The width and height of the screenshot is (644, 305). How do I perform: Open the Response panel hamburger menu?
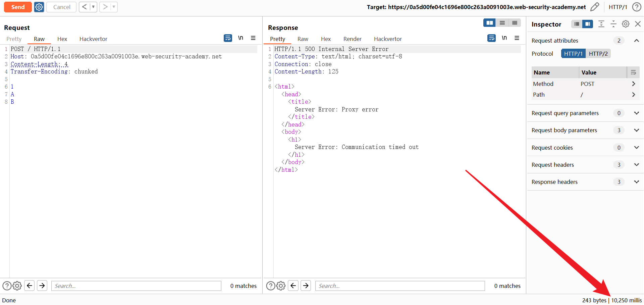(517, 38)
